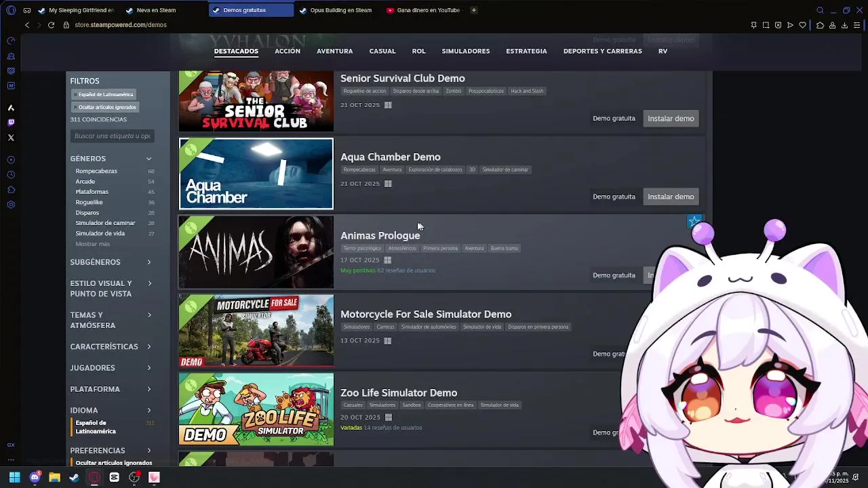Image resolution: width=868 pixels, height=488 pixels.
Task: Collapse the Idioma filter section
Action: tap(112, 410)
